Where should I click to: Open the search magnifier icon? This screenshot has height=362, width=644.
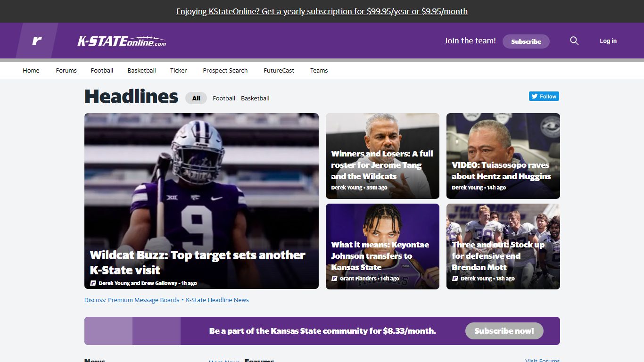click(574, 41)
